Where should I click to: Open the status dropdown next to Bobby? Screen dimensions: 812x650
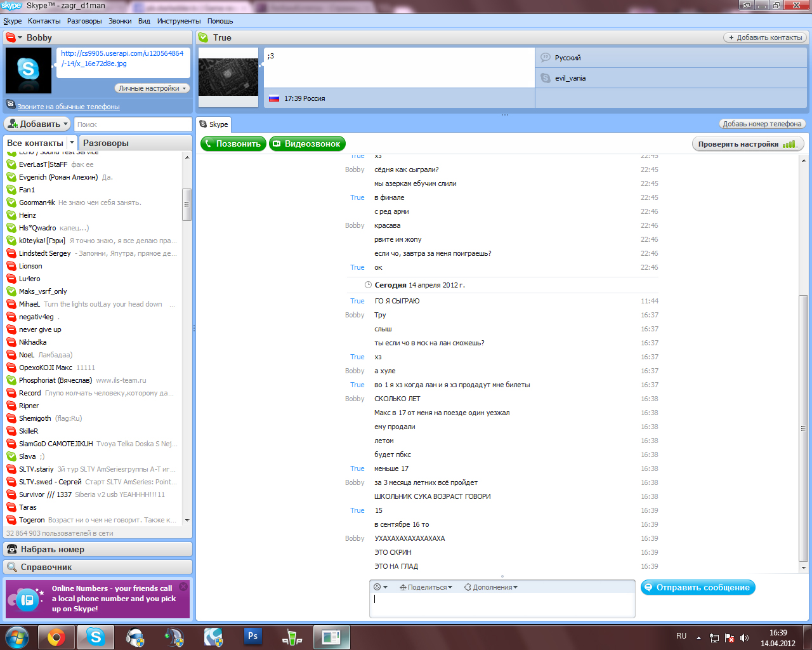13,38
